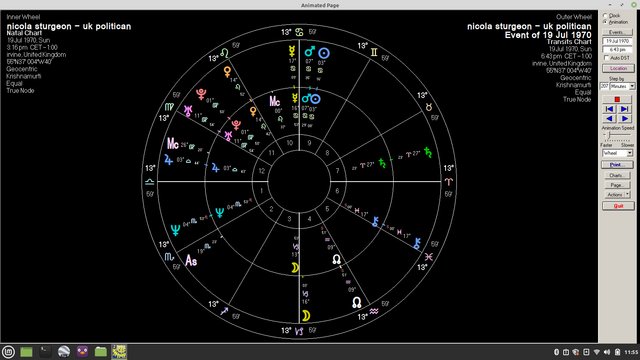Screen dimensions: 640x360
Task: Click the outer wheel Uranus glyph
Action: 188,111
